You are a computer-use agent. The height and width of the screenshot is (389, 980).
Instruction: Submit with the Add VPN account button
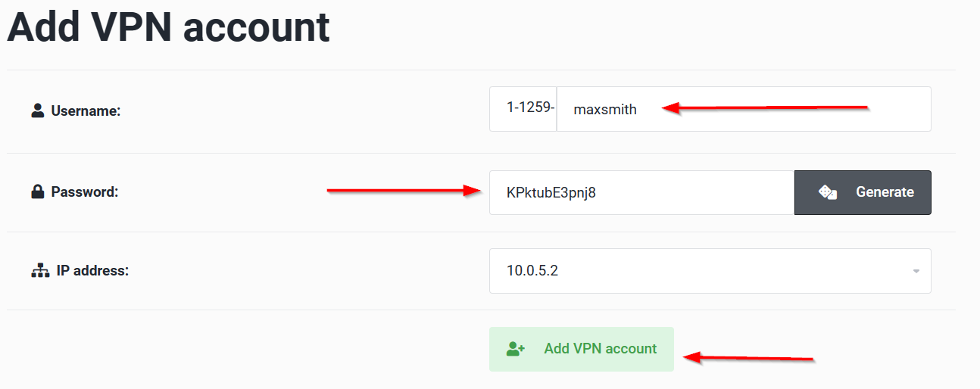581,349
